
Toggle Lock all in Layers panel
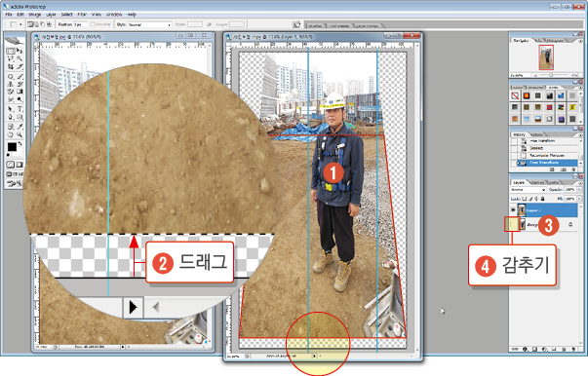(x=542, y=199)
